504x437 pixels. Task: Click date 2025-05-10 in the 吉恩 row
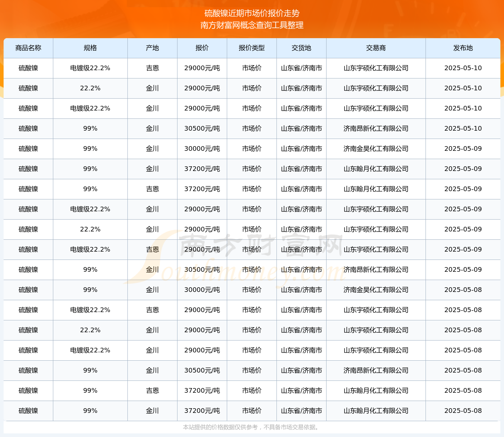click(463, 68)
